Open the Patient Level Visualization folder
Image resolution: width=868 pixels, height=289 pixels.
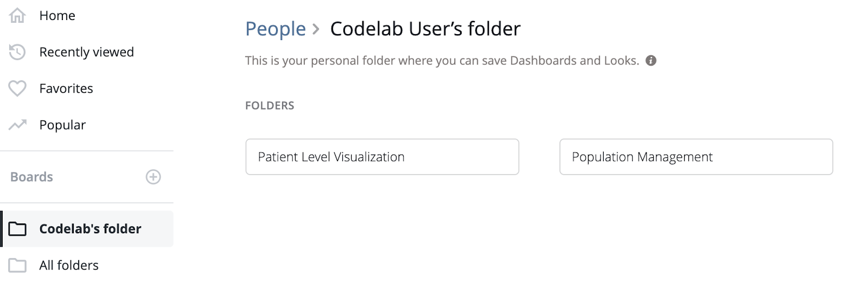382,157
